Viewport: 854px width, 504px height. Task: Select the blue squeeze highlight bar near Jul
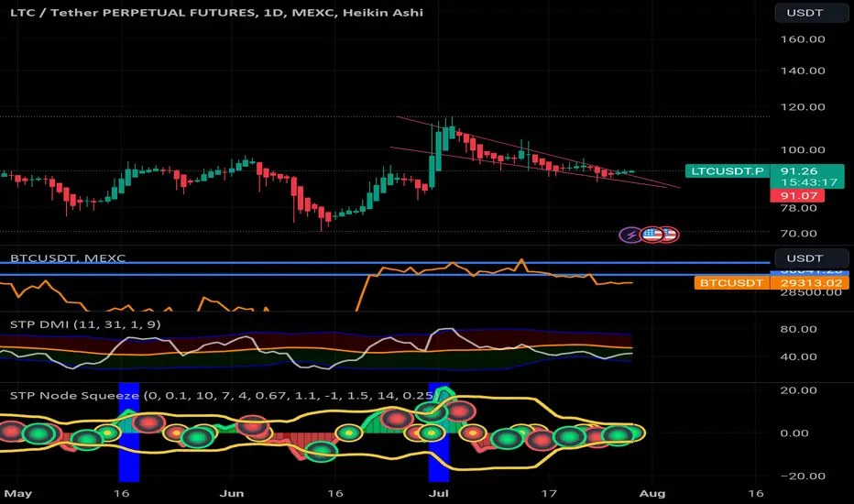click(439, 433)
